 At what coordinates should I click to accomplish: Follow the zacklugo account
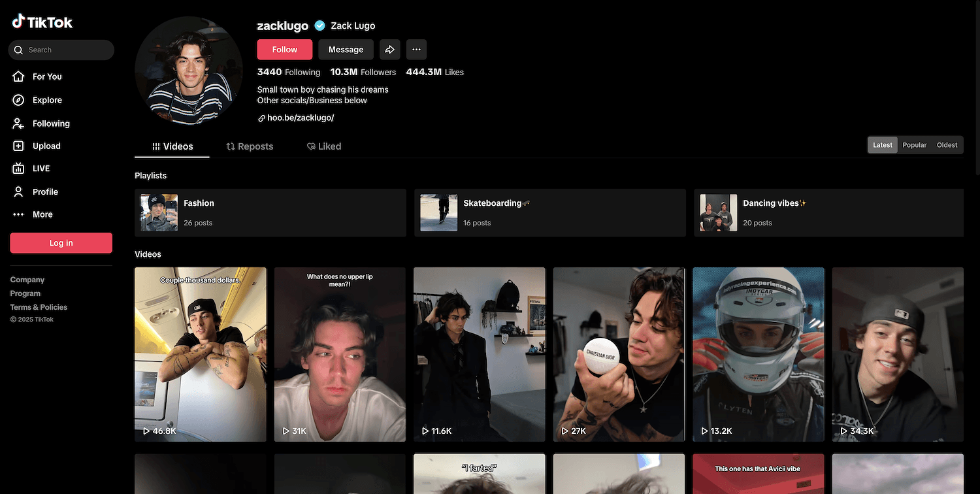[284, 50]
